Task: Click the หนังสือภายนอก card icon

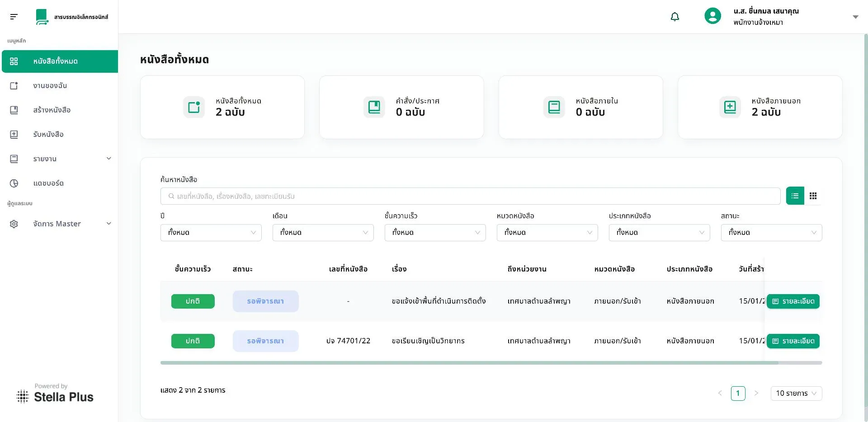Action: [730, 107]
